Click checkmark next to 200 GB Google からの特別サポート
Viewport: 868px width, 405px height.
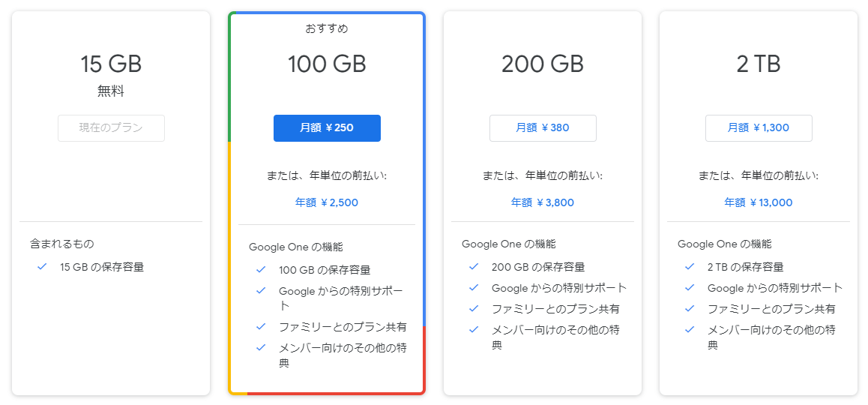(x=474, y=288)
